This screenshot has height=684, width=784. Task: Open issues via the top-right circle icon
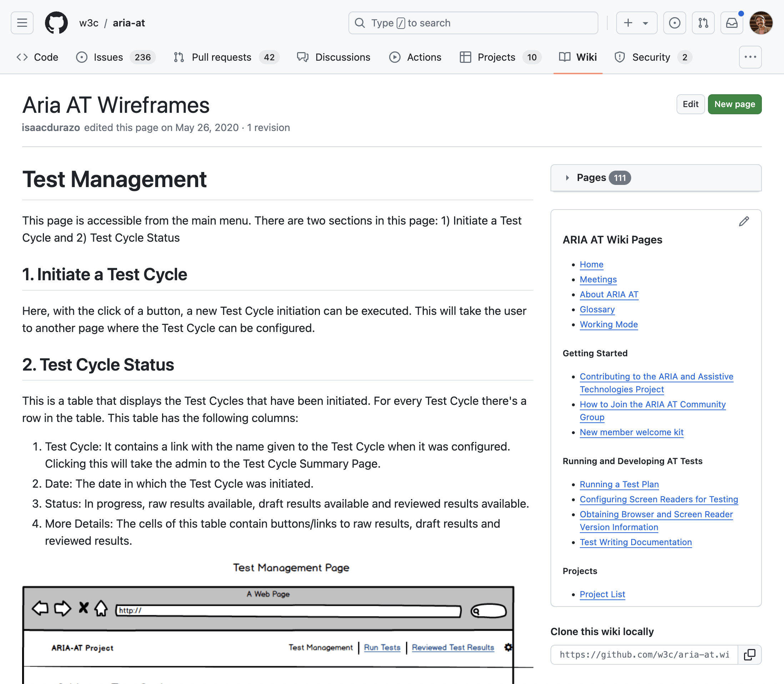(674, 23)
